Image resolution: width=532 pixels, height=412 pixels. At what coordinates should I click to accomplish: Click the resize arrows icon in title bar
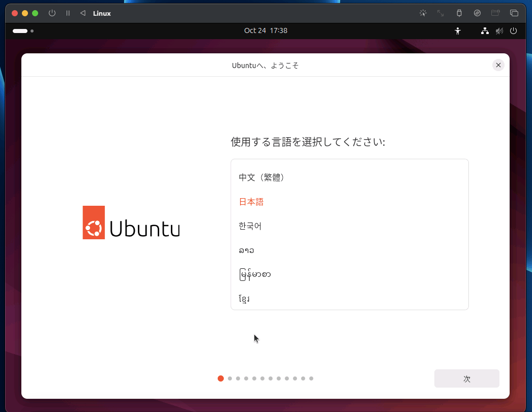pos(440,13)
